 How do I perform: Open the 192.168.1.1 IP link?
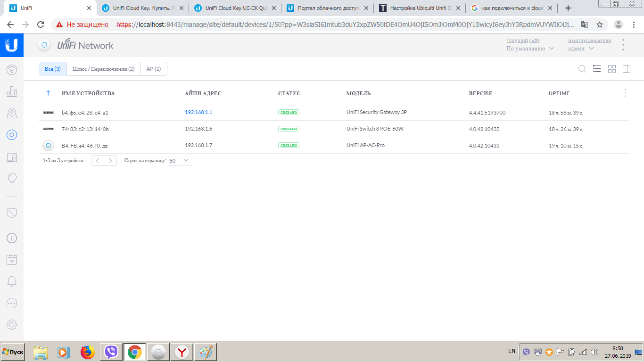(x=198, y=112)
